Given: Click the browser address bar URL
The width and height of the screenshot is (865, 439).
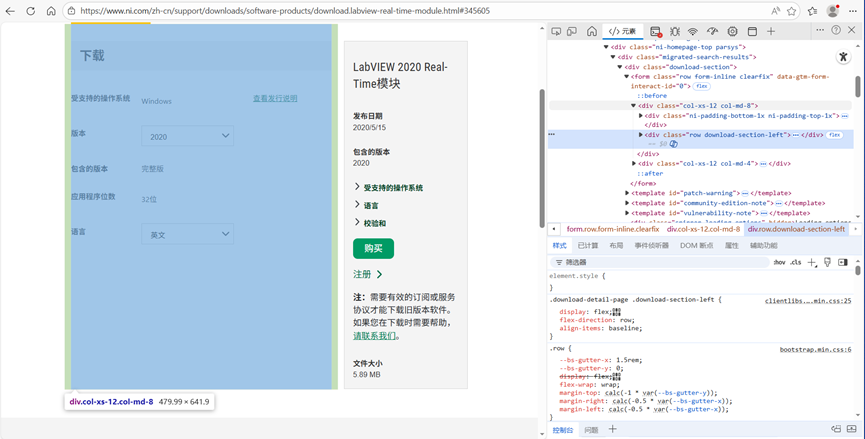Looking at the screenshot, I should pyautogui.click(x=285, y=11).
